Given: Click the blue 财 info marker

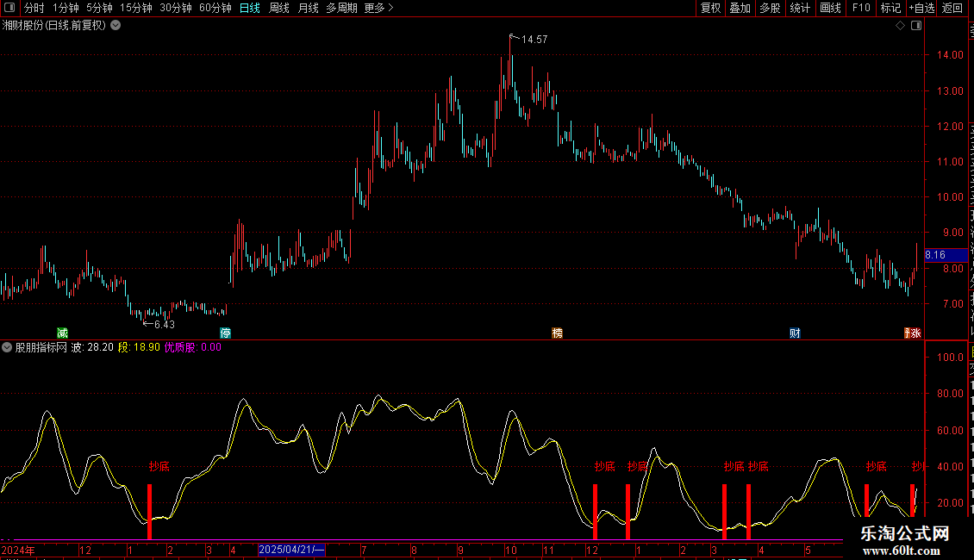Looking at the screenshot, I should pos(795,333).
